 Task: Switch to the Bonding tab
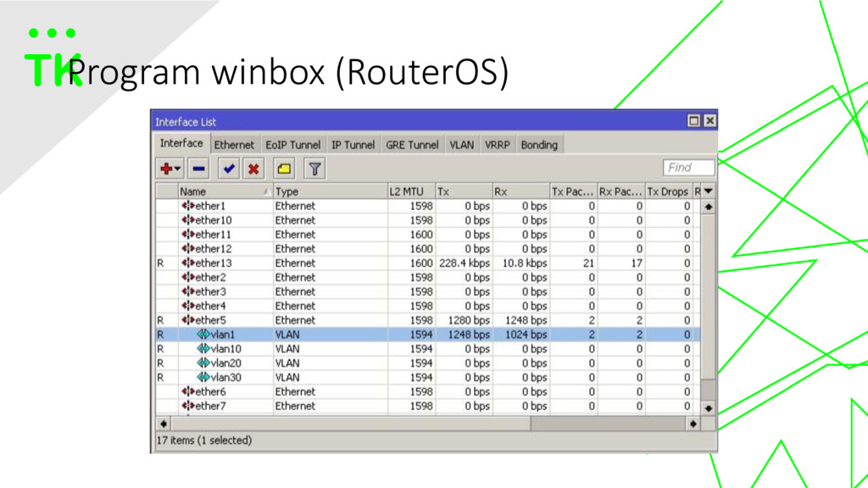pos(539,145)
